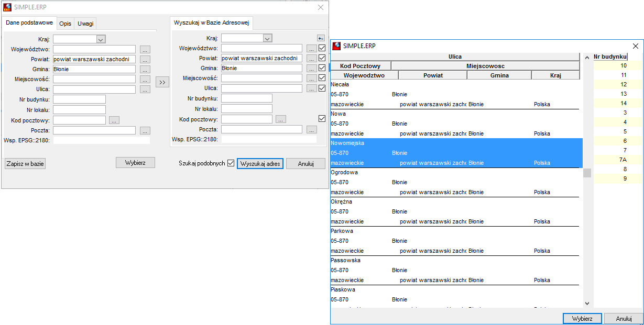Open Kod pocztowy lookup in Dane podstawowe panel

click(114, 120)
